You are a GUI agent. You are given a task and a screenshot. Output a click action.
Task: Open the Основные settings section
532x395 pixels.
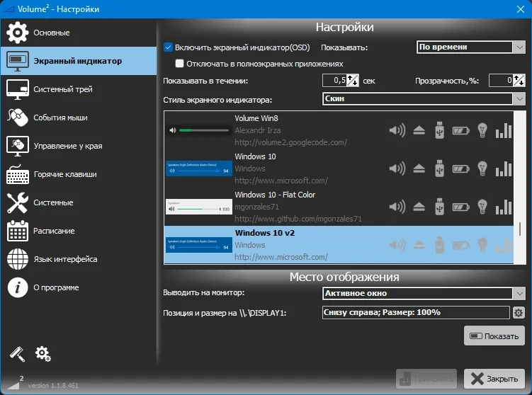pos(78,33)
